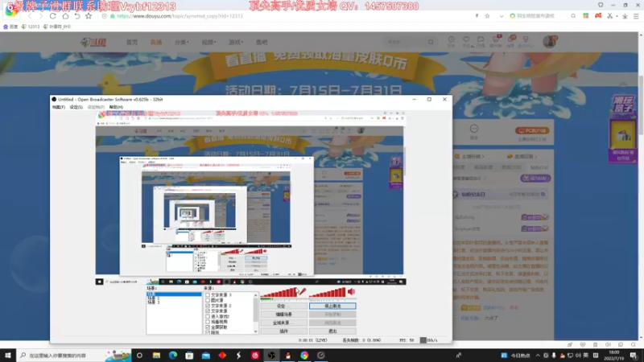Open the browser download icon
644x362 pixels.
coord(625,16)
